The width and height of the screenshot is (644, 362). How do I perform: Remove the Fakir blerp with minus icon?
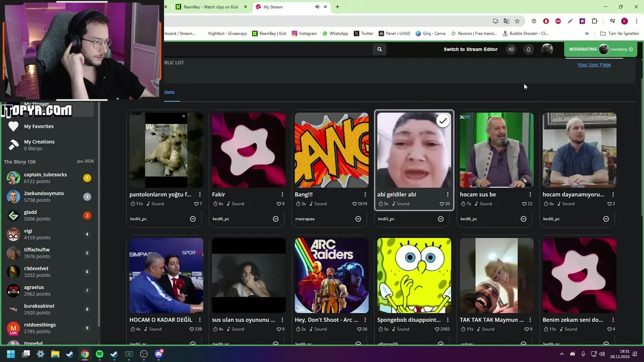[275, 219]
